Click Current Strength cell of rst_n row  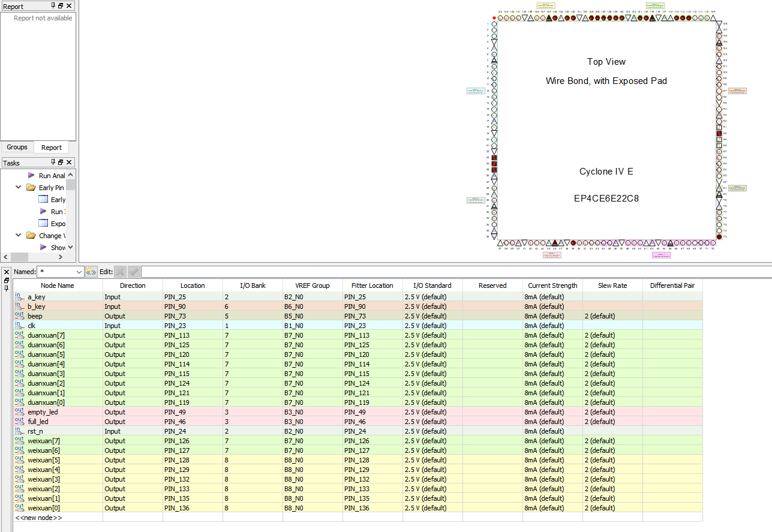(x=552, y=431)
